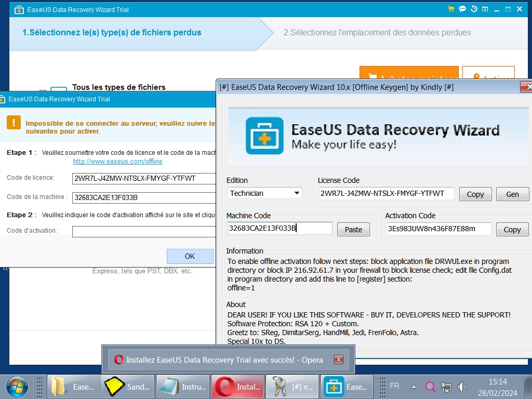This screenshot has height=399, width=532.
Task: Click the empty Code d'activation field
Action: [x=144, y=231]
